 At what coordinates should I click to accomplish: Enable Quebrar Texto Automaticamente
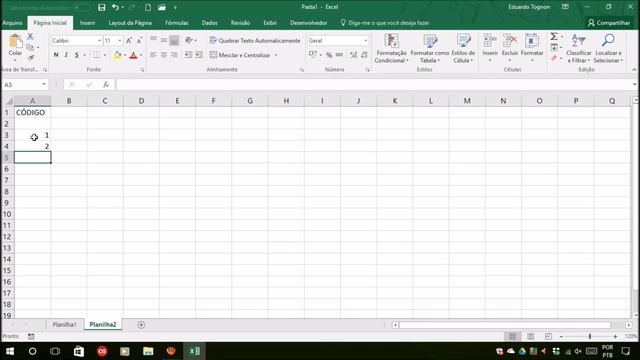(255, 40)
